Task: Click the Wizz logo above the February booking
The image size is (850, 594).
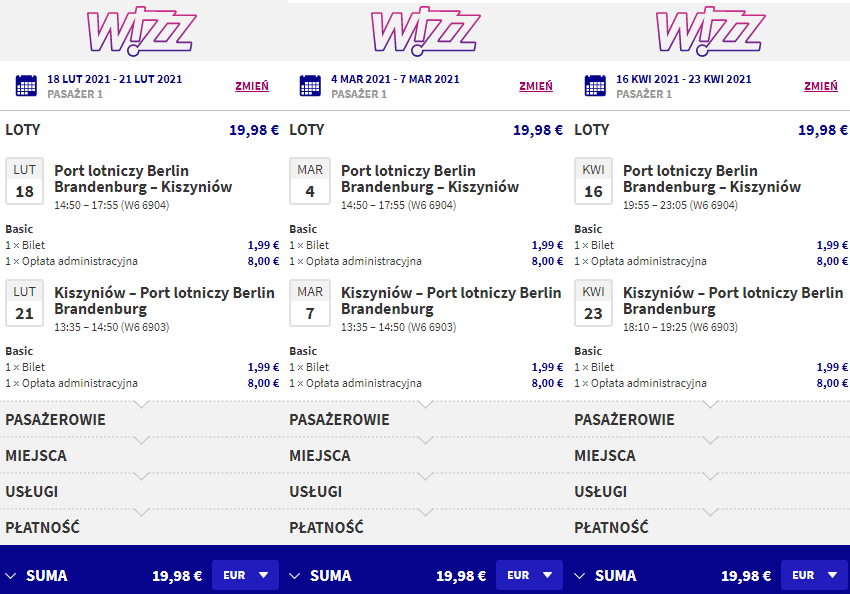Action: [x=141, y=31]
